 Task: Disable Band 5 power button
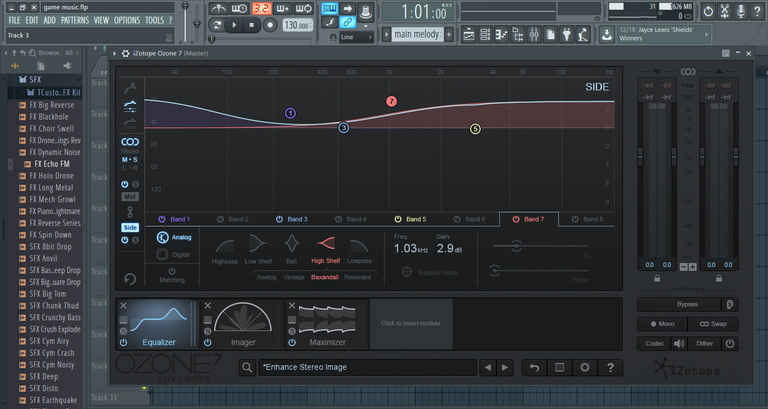coord(397,219)
